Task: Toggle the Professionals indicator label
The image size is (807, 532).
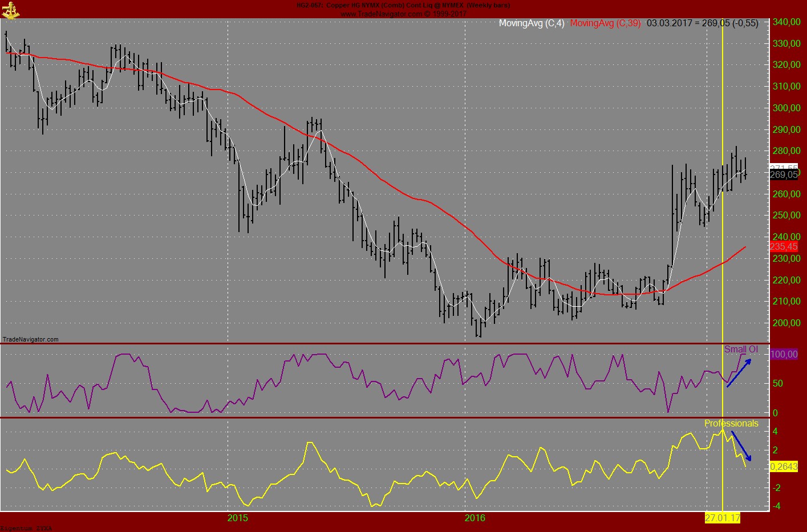Action: pyautogui.click(x=732, y=423)
